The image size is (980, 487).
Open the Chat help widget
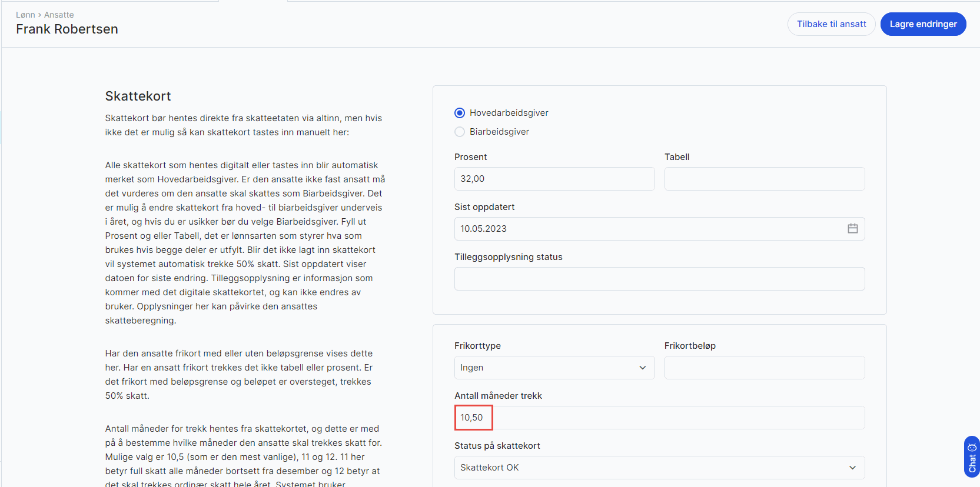(x=972, y=457)
